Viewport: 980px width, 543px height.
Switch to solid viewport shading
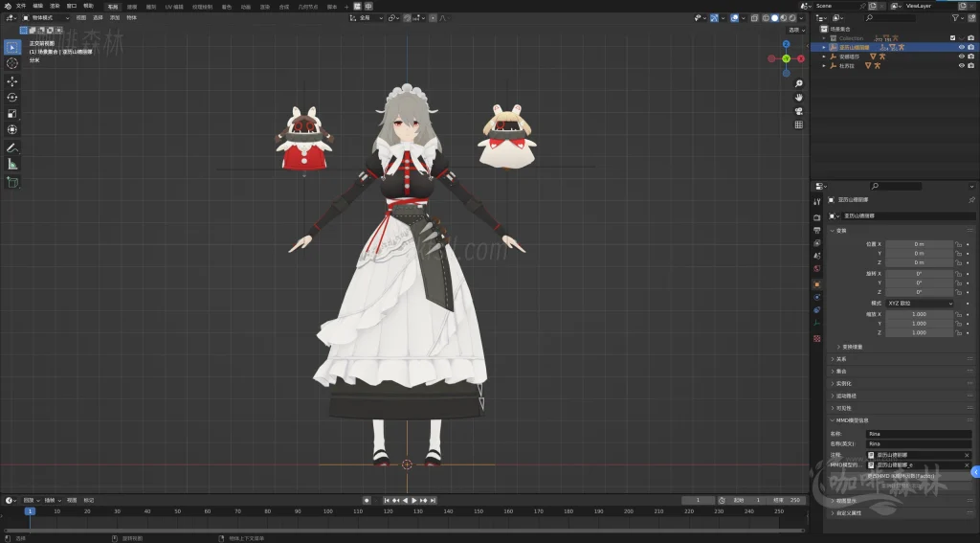coord(774,18)
